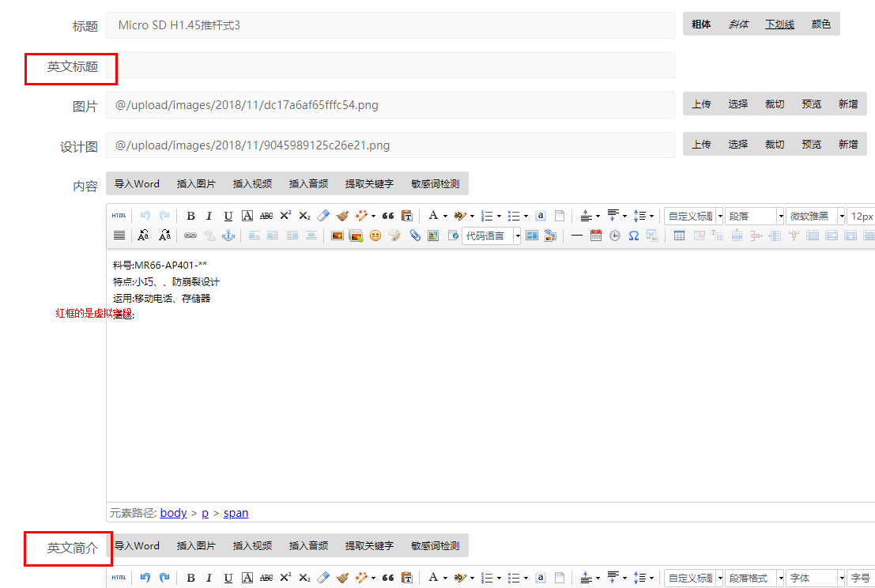Open the 微软雅黑 font dropdown
The image size is (875, 588).
pyautogui.click(x=815, y=216)
